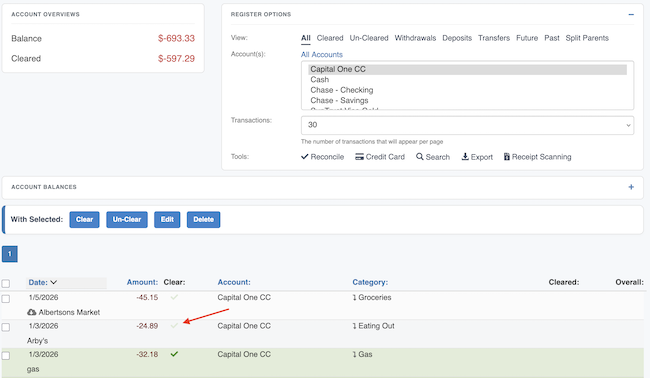Click the gas payee text

click(x=33, y=369)
